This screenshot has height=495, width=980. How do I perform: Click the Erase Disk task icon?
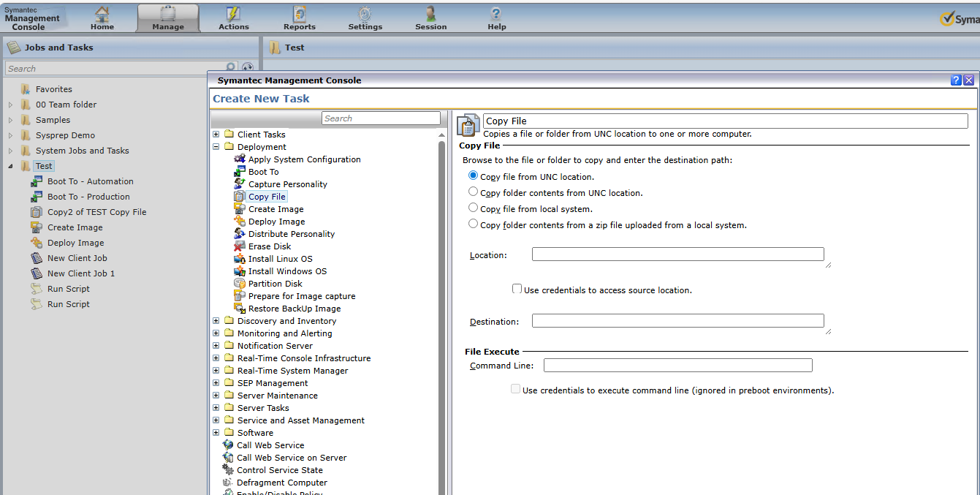point(239,246)
